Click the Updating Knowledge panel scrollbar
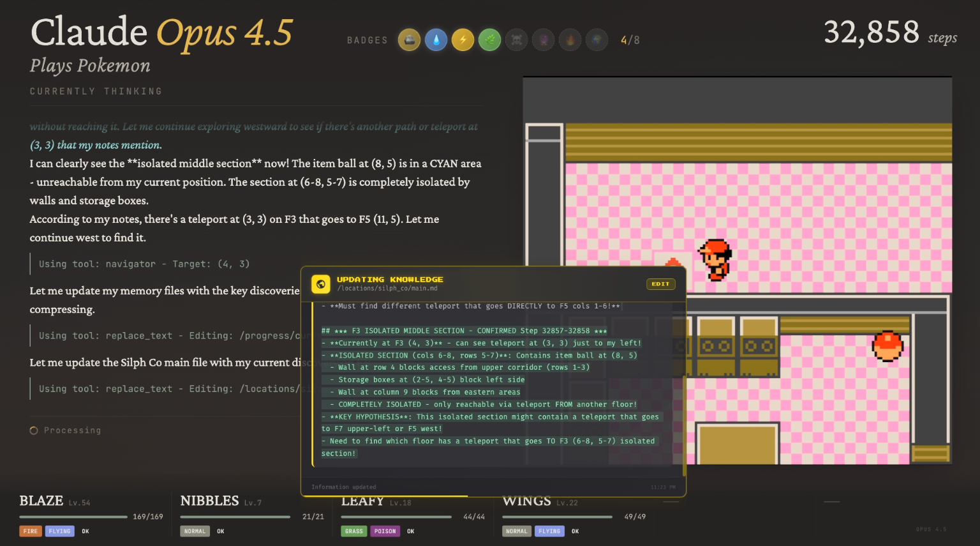This screenshot has width=980, height=546. [684, 425]
